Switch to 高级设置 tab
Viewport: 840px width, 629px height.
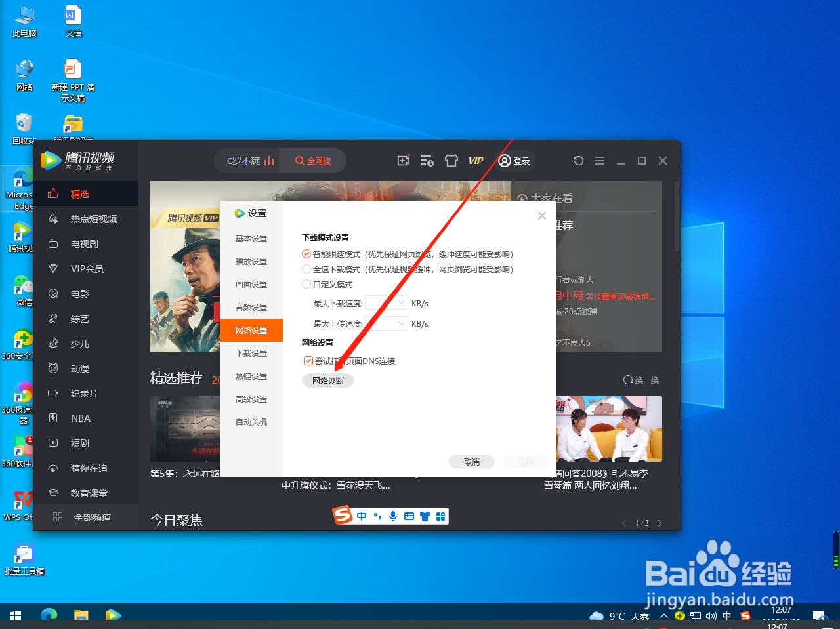pyautogui.click(x=251, y=399)
